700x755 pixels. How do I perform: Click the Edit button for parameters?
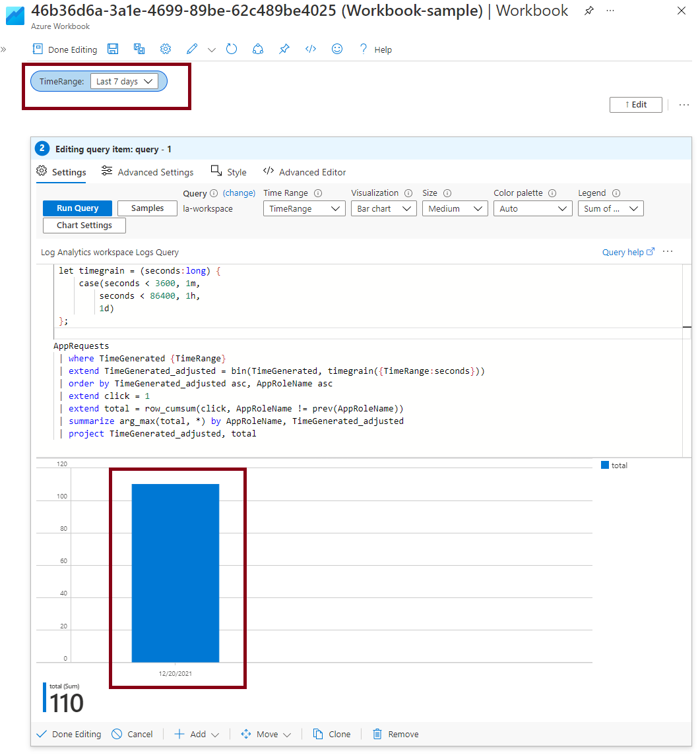click(635, 104)
